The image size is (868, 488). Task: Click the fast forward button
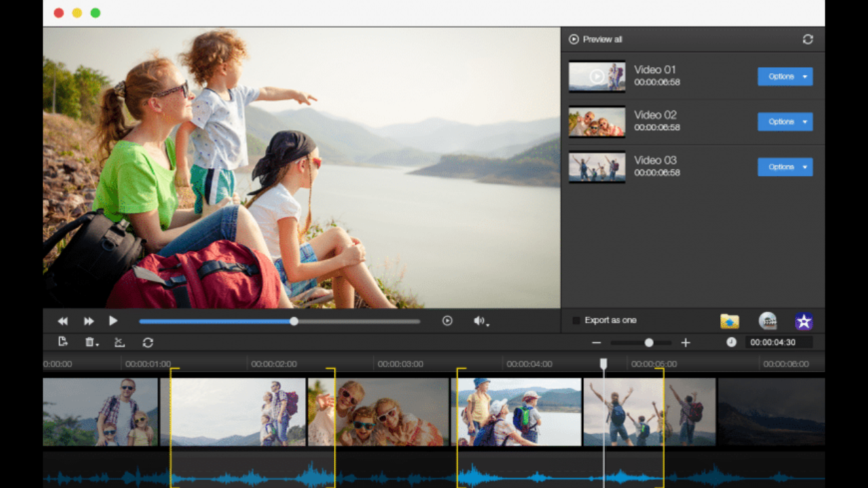point(89,321)
